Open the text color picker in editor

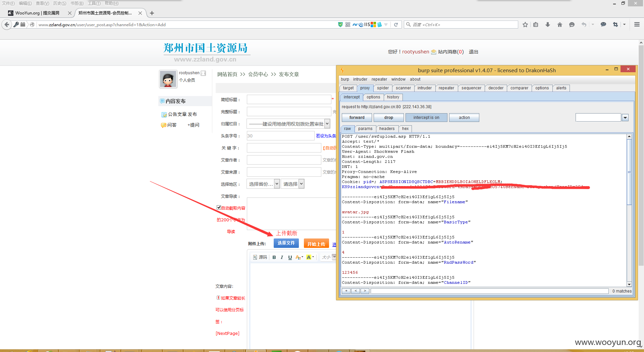coord(299,257)
